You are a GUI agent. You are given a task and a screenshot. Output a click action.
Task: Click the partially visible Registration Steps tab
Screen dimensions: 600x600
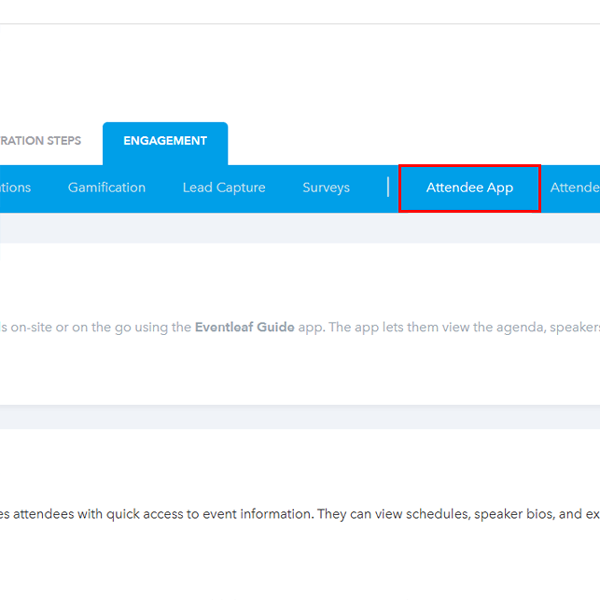click(x=43, y=141)
